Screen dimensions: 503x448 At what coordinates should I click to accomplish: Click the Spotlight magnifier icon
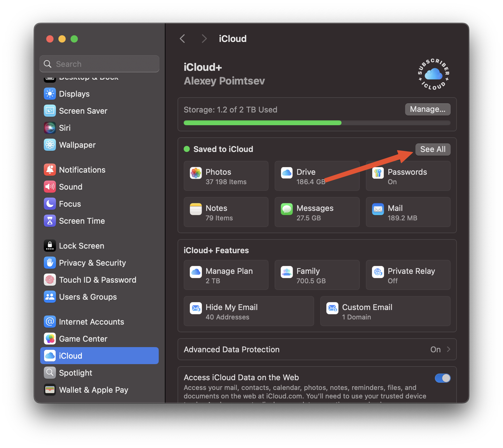(x=50, y=373)
